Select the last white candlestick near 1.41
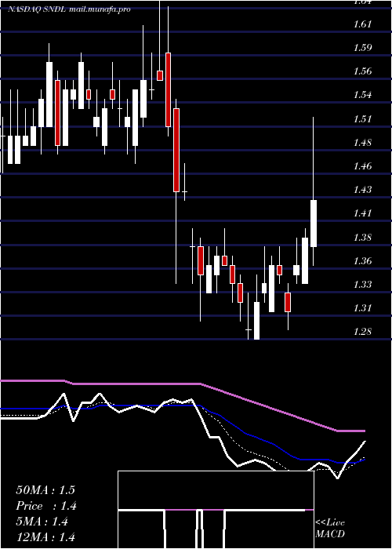The width and height of the screenshot is (392, 549). pos(314,224)
